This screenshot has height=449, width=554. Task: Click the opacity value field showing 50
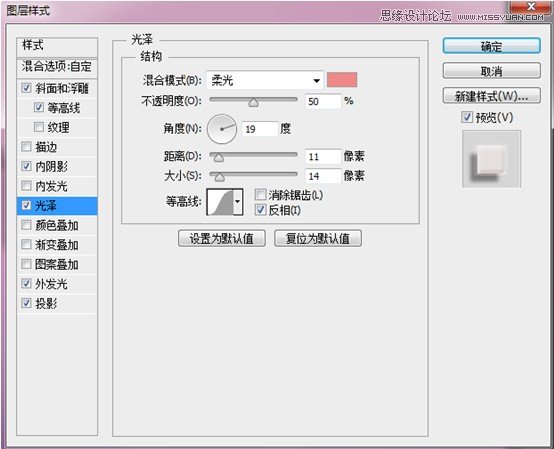[x=323, y=101]
